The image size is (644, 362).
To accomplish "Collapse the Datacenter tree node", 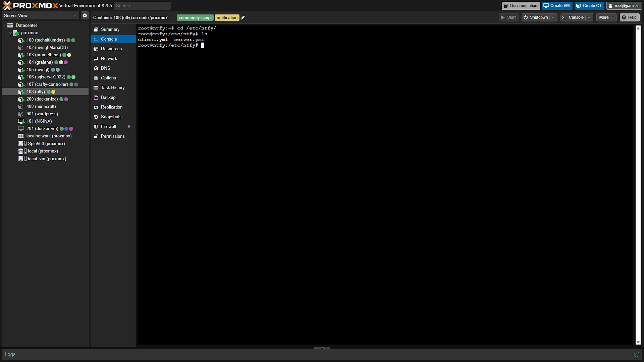I will (5, 25).
